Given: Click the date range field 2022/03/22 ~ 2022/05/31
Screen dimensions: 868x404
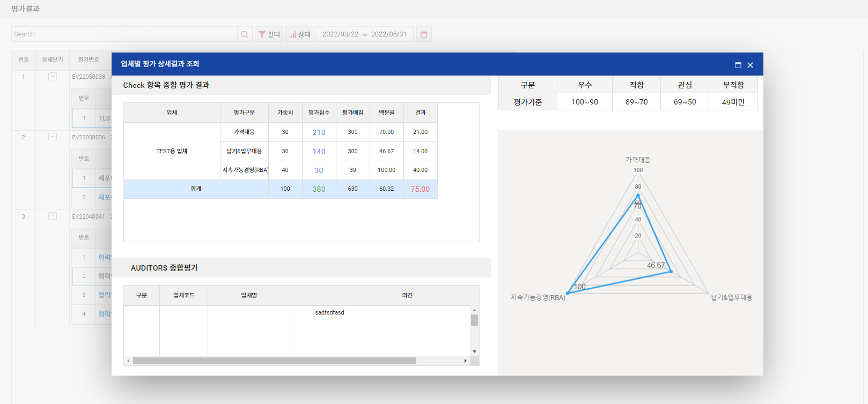Looking at the screenshot, I should [365, 34].
